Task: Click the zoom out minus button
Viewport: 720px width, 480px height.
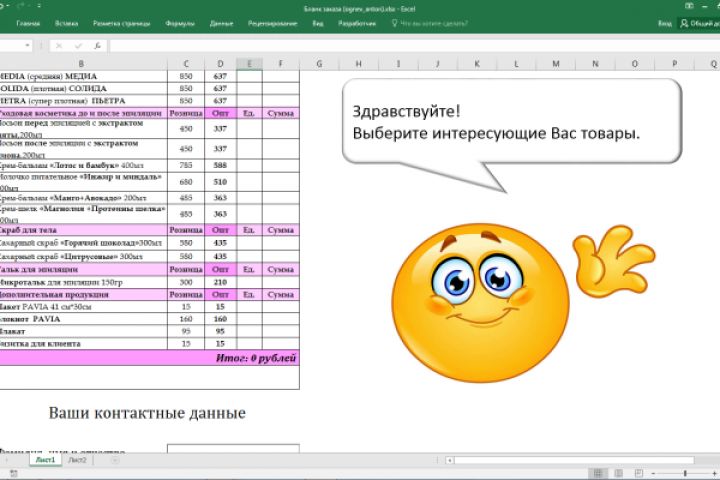Action: (x=653, y=473)
